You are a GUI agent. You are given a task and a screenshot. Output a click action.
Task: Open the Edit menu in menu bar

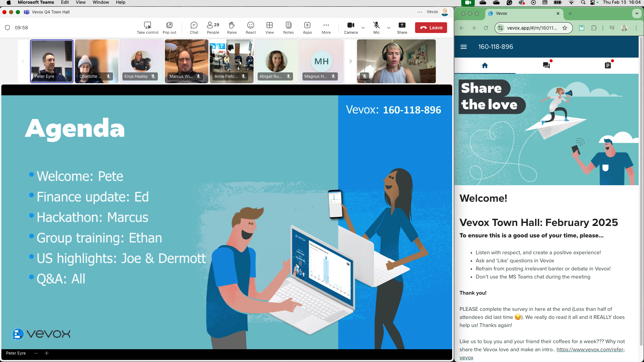65,2
